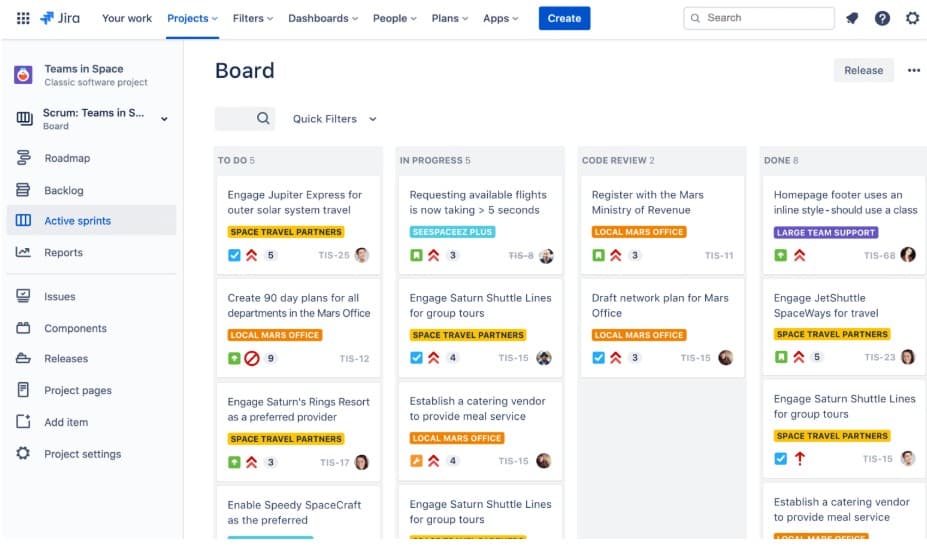Click the Backlog sidebar icon
Image resolution: width=927 pixels, height=552 pixels.
(23, 190)
